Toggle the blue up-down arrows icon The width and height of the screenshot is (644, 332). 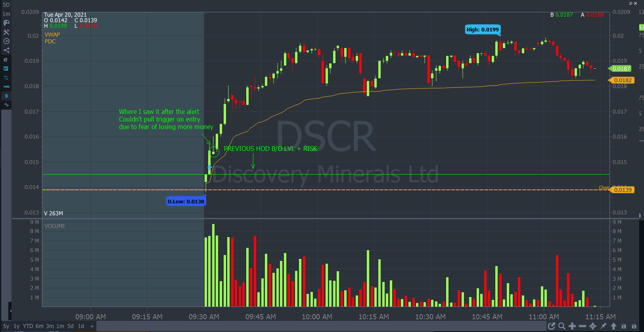pos(6,96)
